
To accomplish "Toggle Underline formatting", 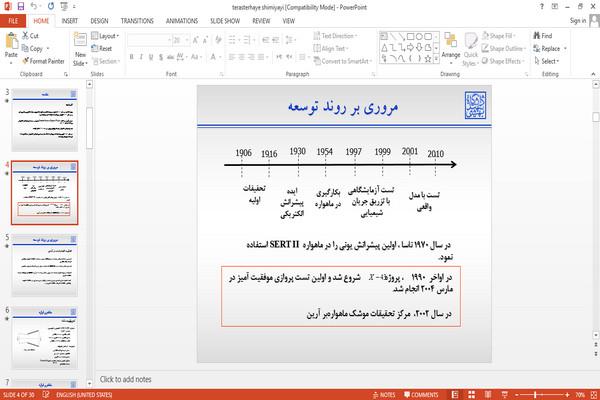I will coord(151,57).
